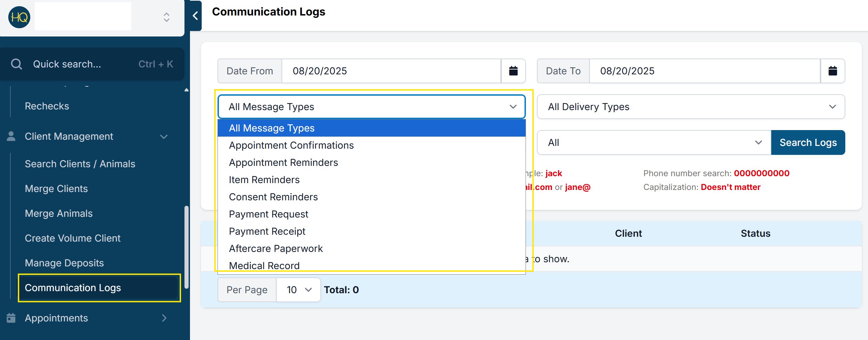
Task: Click the Search Logs button
Action: (x=808, y=142)
